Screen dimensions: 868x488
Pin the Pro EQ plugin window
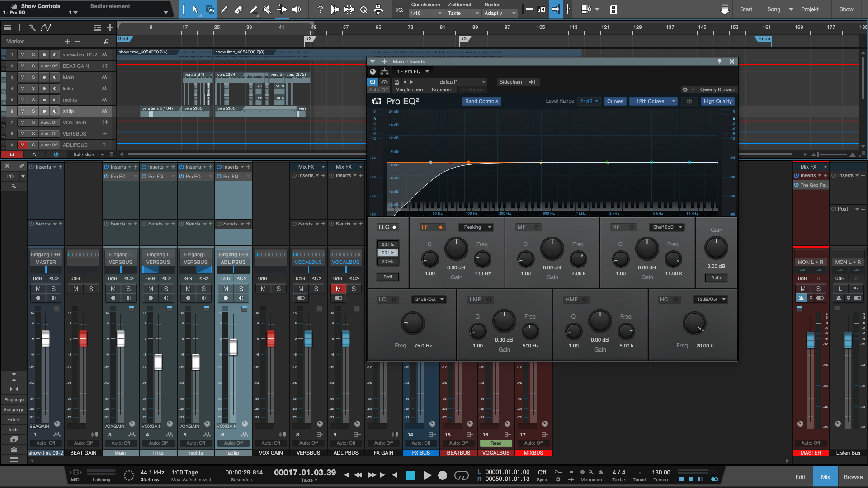(720, 61)
